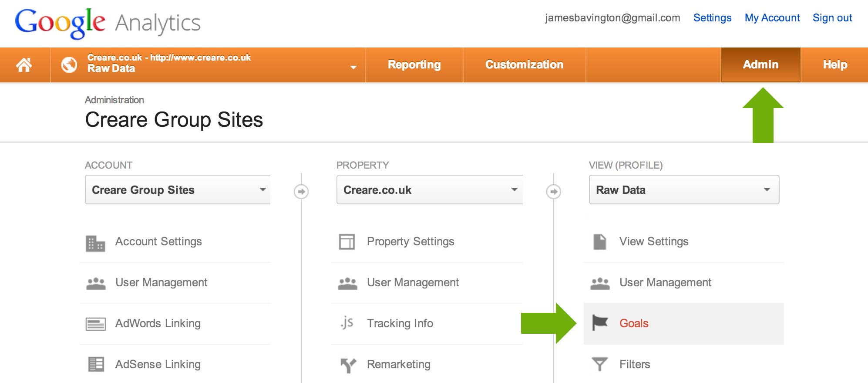Viewport: 868px width, 383px height.
Task: Open User Management under Property
Action: (x=413, y=282)
